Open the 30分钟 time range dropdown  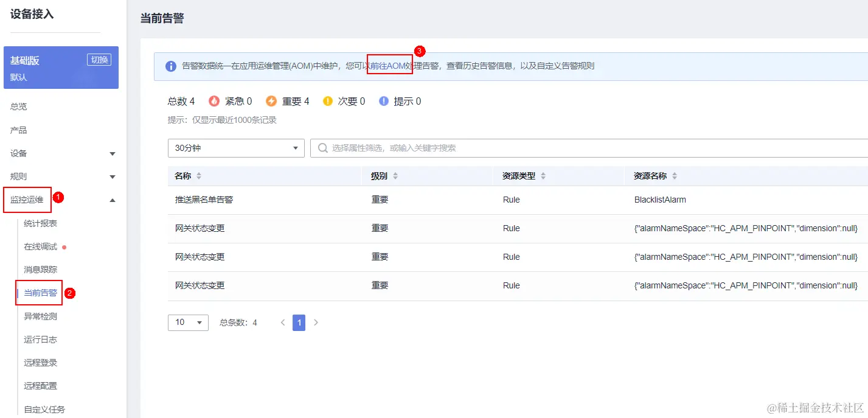(236, 148)
